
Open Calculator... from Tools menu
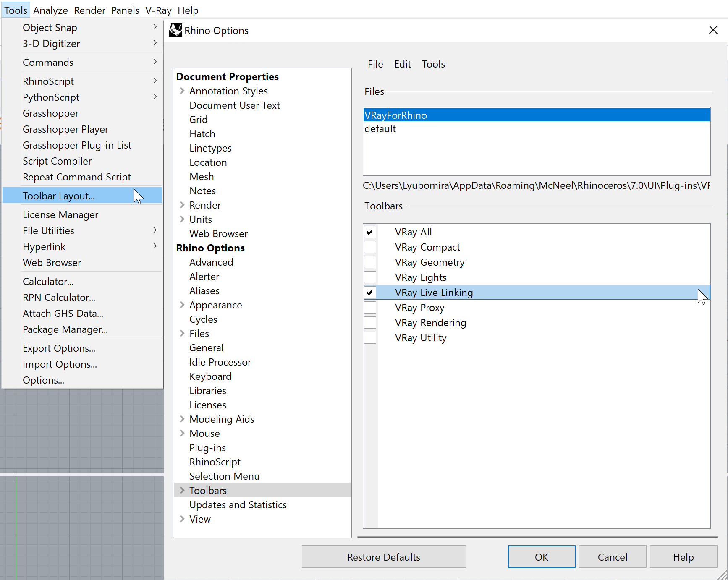tap(82, 282)
